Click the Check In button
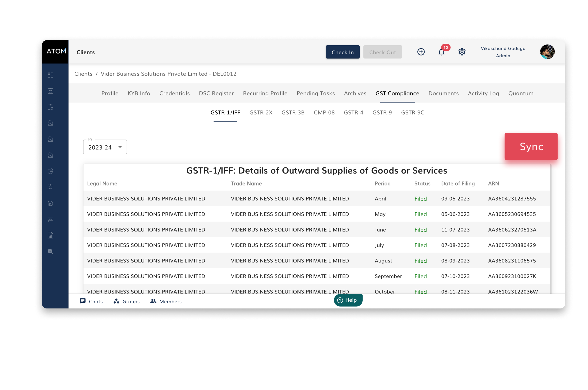This screenshot has width=588, height=390. click(343, 52)
